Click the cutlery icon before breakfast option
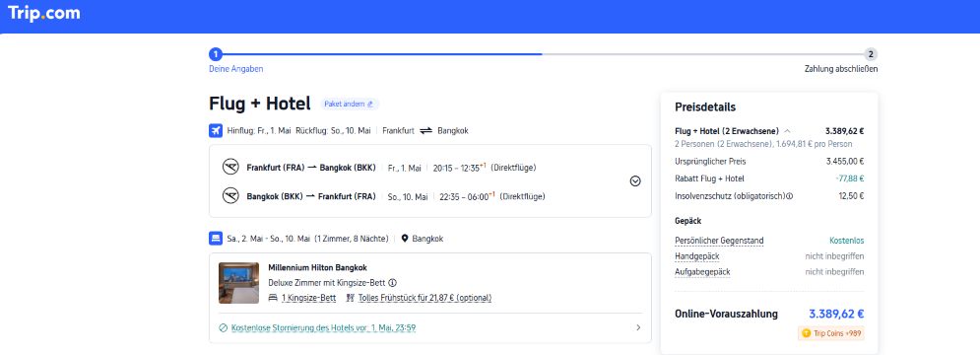Screen dimensions: 980x355 click(351, 298)
